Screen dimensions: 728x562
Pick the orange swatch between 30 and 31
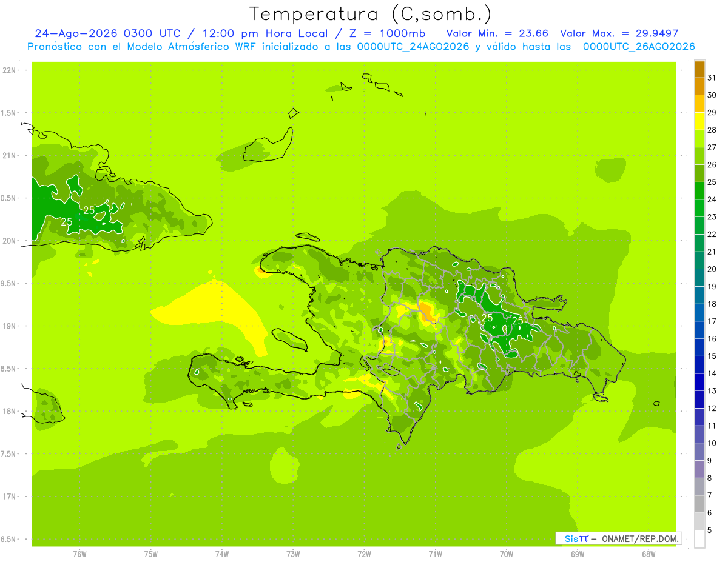(699, 86)
